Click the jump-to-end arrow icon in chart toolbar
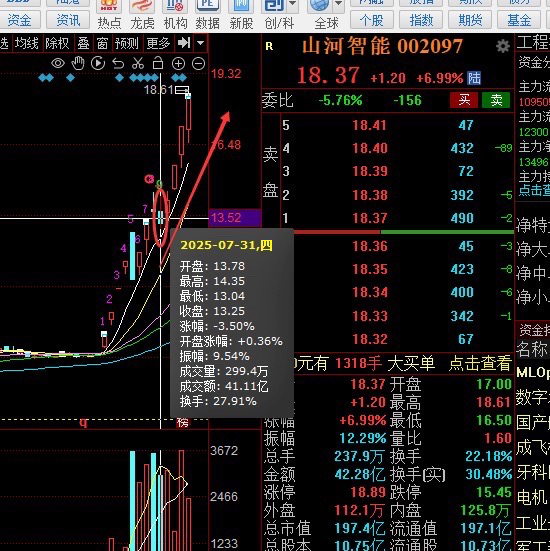The width and height of the screenshot is (550, 551). [x=184, y=43]
